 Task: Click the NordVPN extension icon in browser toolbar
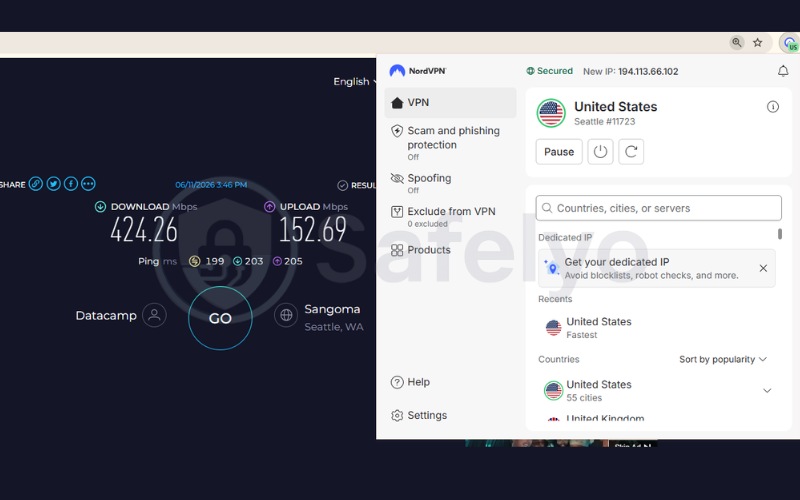click(x=790, y=43)
